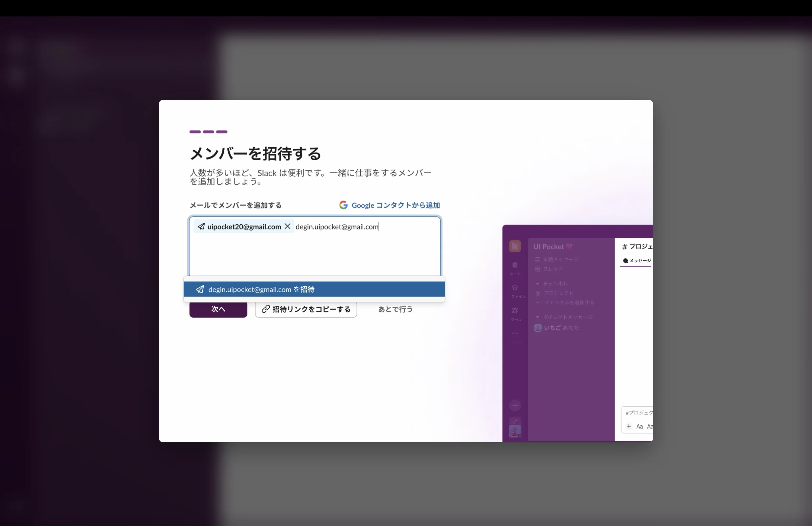Click the paper plane icon in suggestion row
Image resolution: width=812 pixels, height=526 pixels.
tap(200, 289)
